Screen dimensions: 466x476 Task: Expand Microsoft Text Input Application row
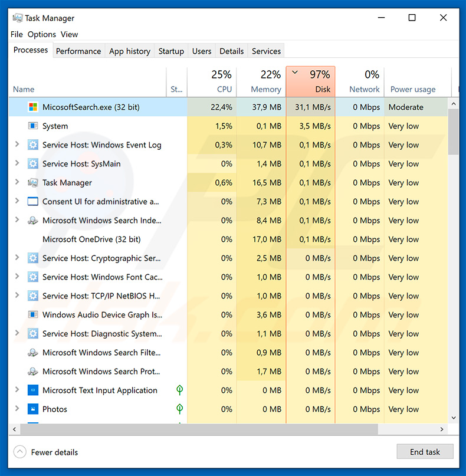(17, 390)
